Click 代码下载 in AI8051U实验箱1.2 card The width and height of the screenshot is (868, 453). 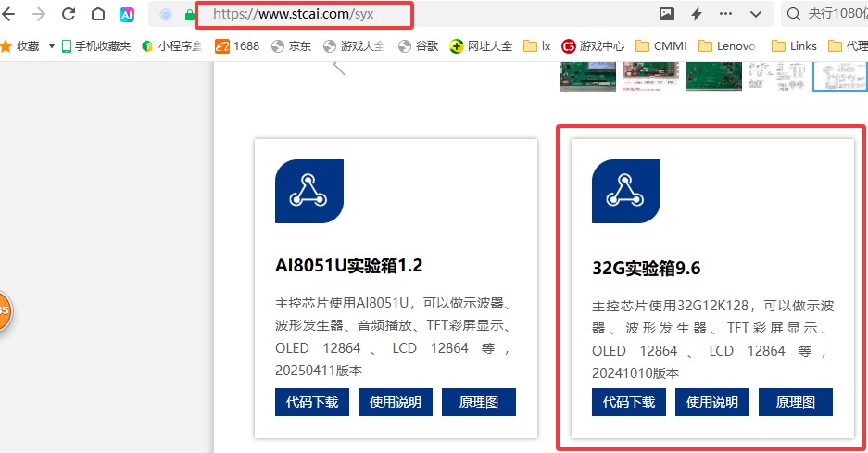311,402
